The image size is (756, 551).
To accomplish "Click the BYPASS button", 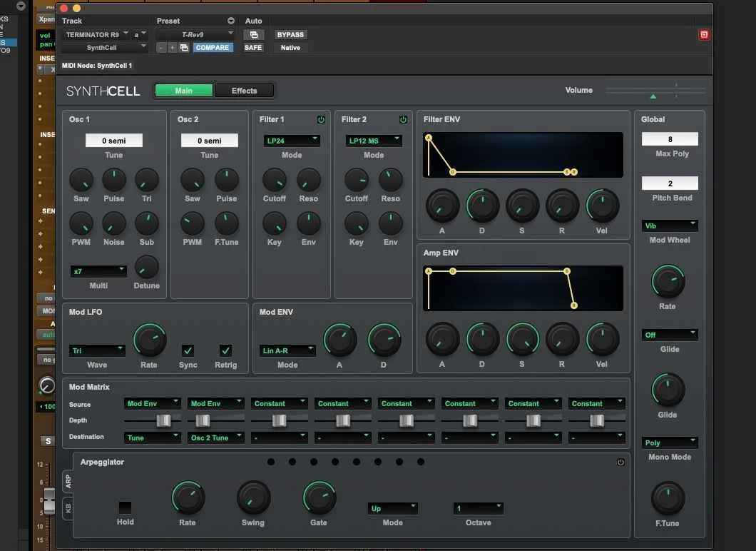I will pos(290,34).
